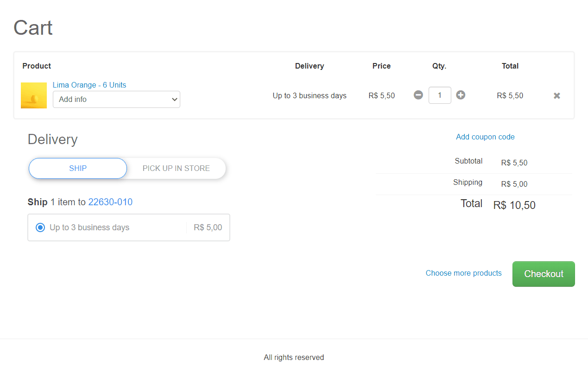Image resolution: width=588 pixels, height=366 pixels.
Task: Remove Lima Orange from the cart
Action: 557,95
